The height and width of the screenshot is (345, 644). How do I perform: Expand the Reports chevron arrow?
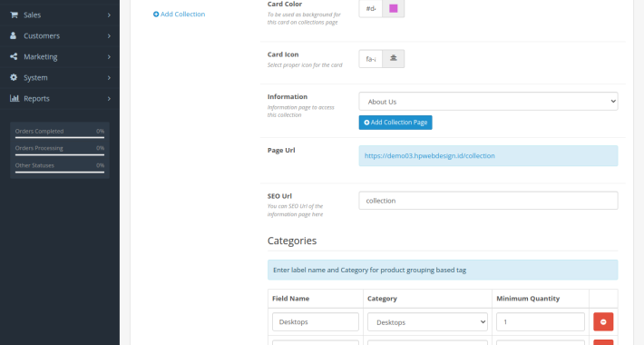tap(109, 99)
